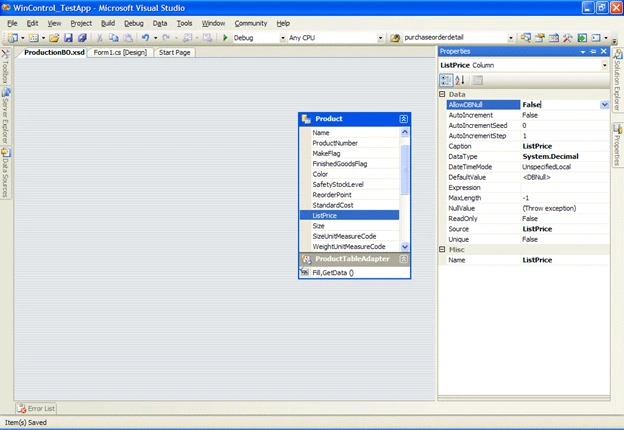This screenshot has width=624, height=430.
Task: Open the Start Page toolbar icon
Action: click(582, 38)
